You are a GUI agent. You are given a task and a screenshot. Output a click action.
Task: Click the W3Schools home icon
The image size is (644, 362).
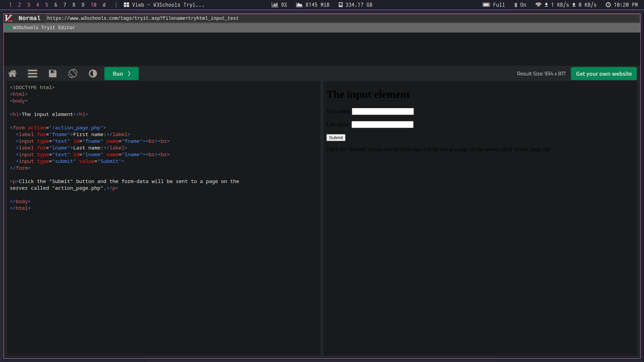coord(12,74)
